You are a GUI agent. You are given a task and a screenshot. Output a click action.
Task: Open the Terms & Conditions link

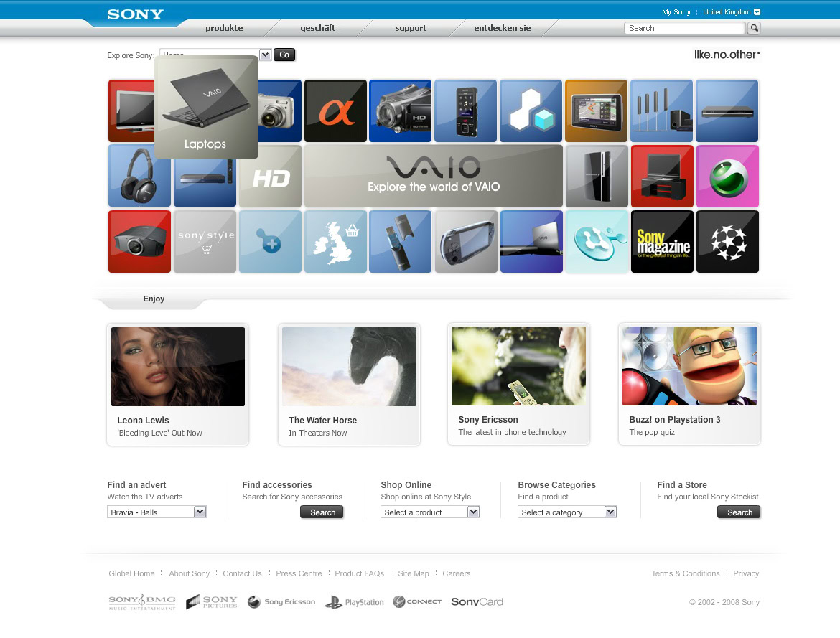click(x=686, y=573)
